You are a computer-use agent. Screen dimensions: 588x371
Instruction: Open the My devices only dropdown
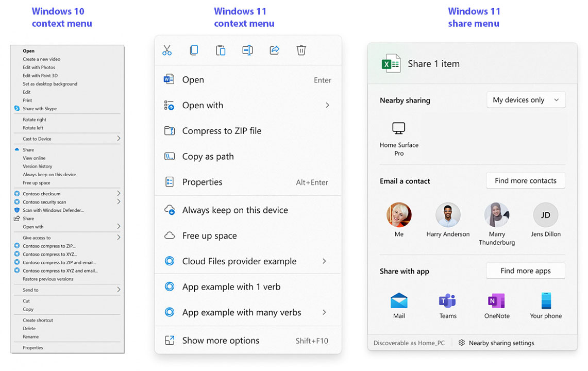(526, 100)
